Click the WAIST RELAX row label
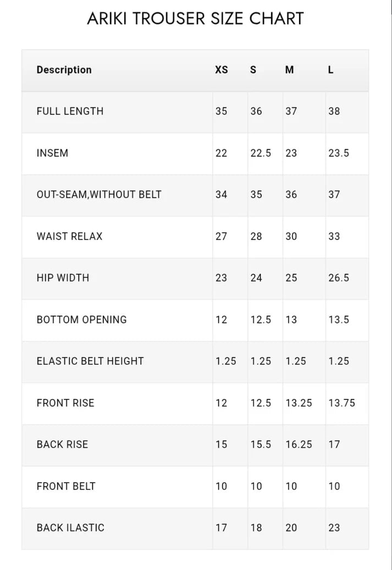The image size is (392, 570). [x=69, y=236]
